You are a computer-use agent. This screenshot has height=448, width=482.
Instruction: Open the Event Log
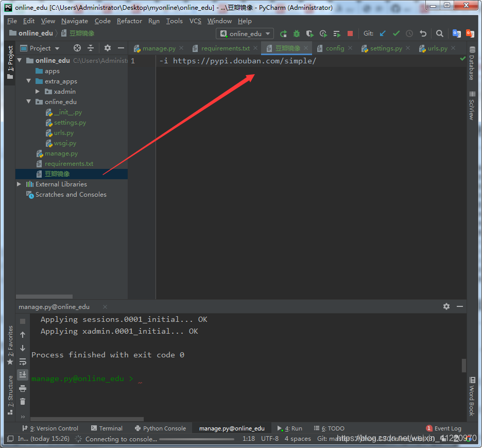click(x=444, y=428)
